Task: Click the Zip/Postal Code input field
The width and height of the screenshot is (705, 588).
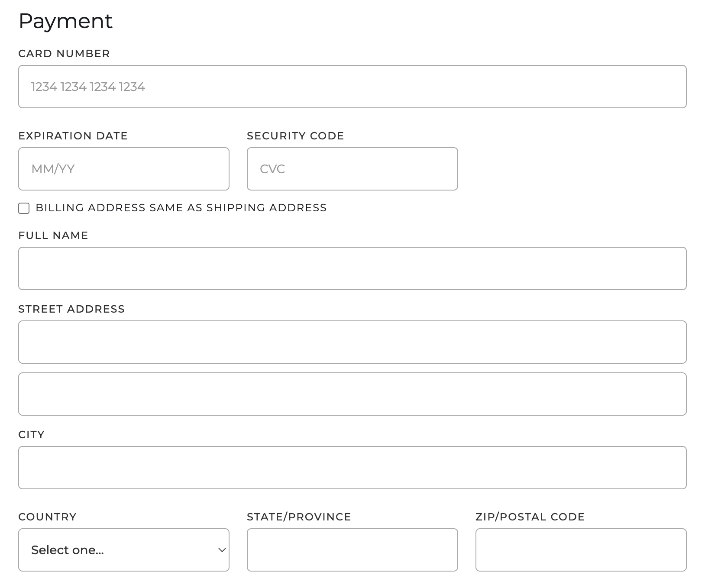Action: pyautogui.click(x=581, y=550)
